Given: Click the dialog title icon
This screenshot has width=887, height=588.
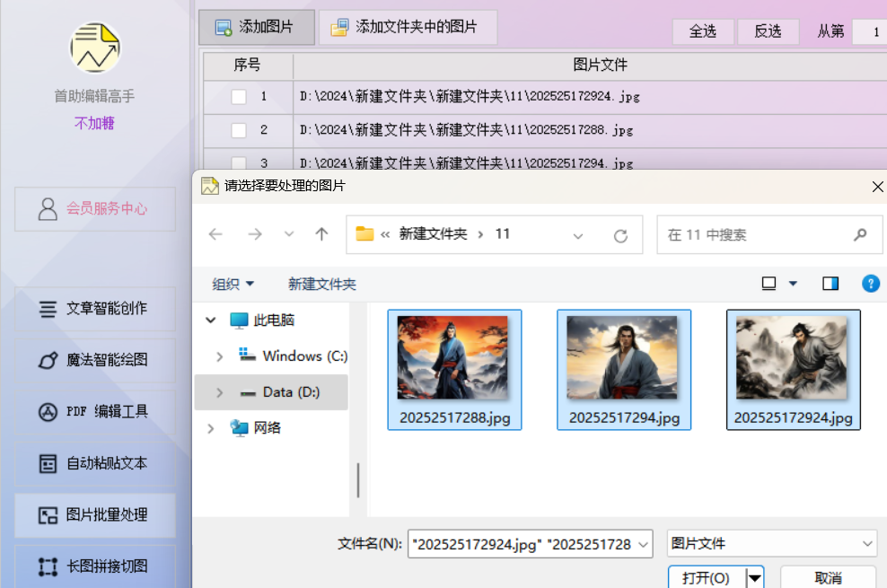Looking at the screenshot, I should point(210,186).
